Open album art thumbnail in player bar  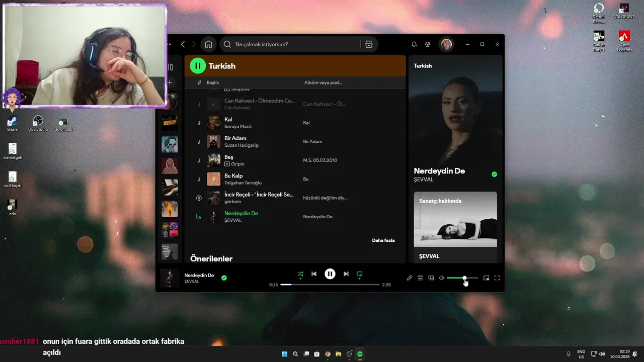[169, 278]
